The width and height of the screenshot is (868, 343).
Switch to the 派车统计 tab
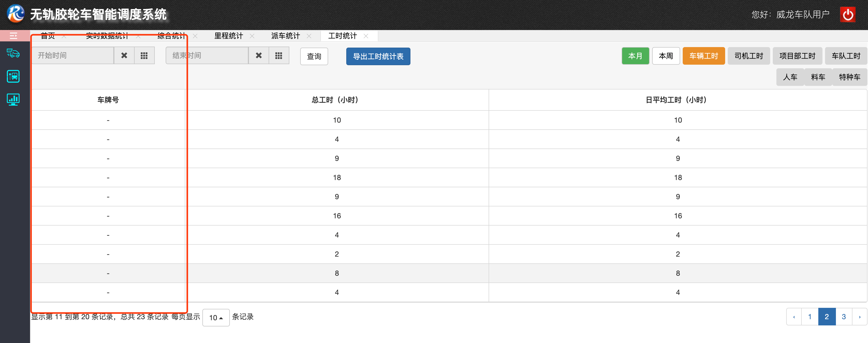[x=285, y=36]
